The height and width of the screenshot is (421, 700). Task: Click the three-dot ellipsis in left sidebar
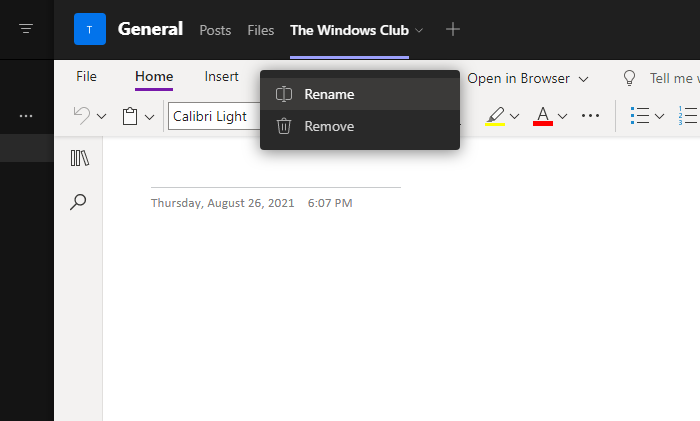pos(26,116)
